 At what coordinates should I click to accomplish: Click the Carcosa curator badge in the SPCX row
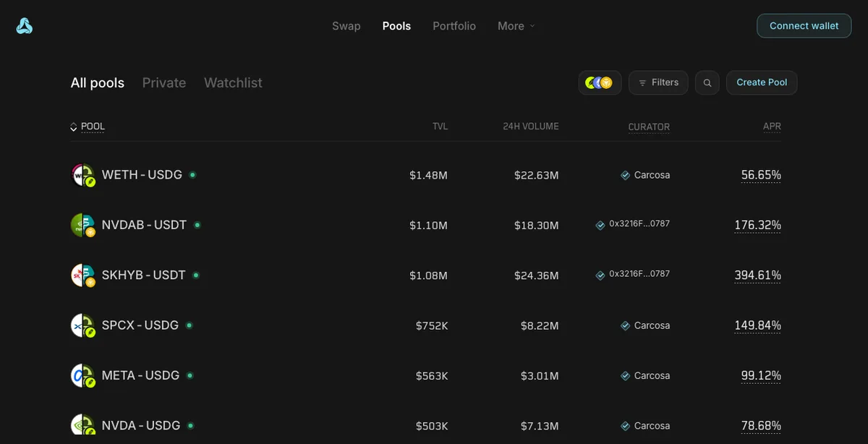[x=625, y=326]
